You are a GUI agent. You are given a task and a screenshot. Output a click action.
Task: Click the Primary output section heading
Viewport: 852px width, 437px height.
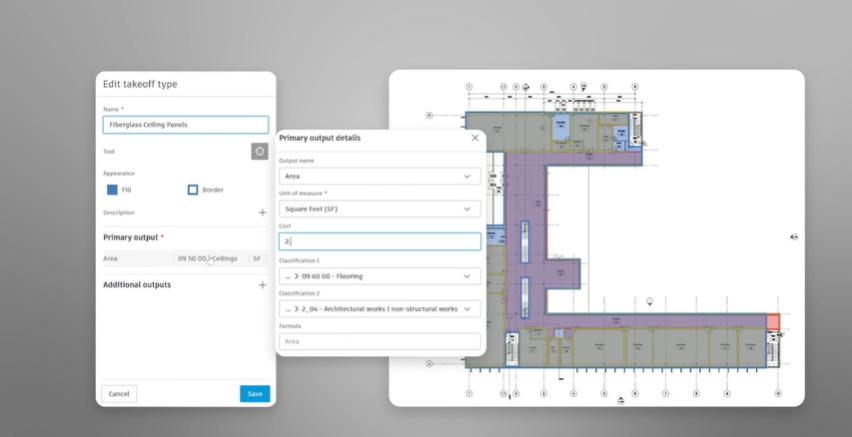[x=130, y=238]
